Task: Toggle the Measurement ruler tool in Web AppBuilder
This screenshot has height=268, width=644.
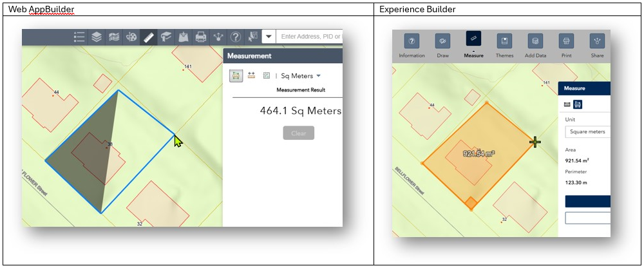Action: tap(148, 37)
